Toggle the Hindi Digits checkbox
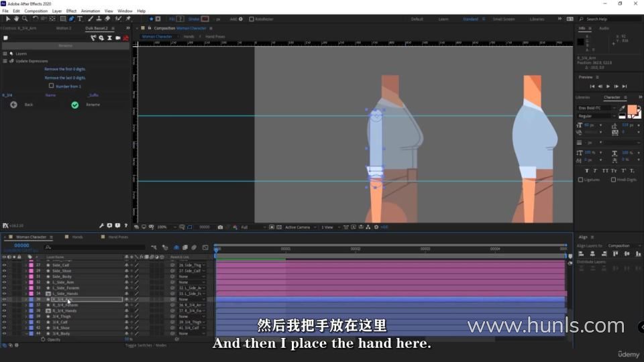The width and height of the screenshot is (644, 362). click(613, 180)
